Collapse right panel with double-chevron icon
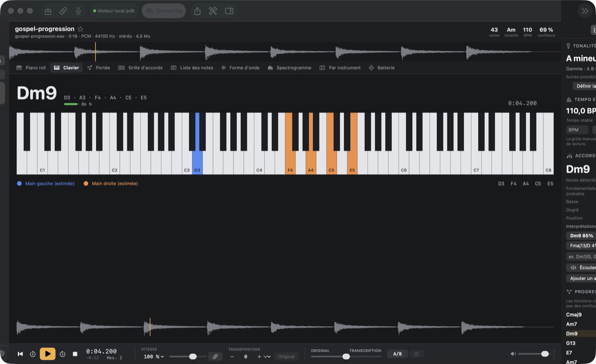The width and height of the screenshot is (596, 364). (x=585, y=11)
